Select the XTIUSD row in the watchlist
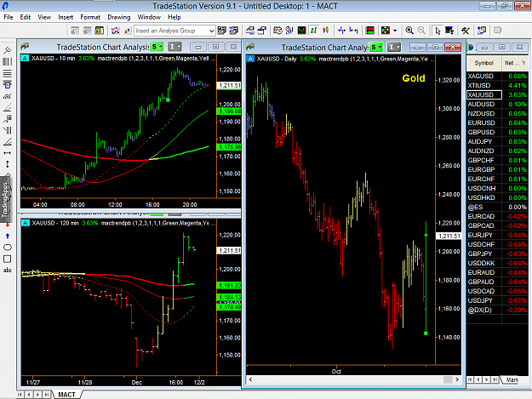 point(497,85)
